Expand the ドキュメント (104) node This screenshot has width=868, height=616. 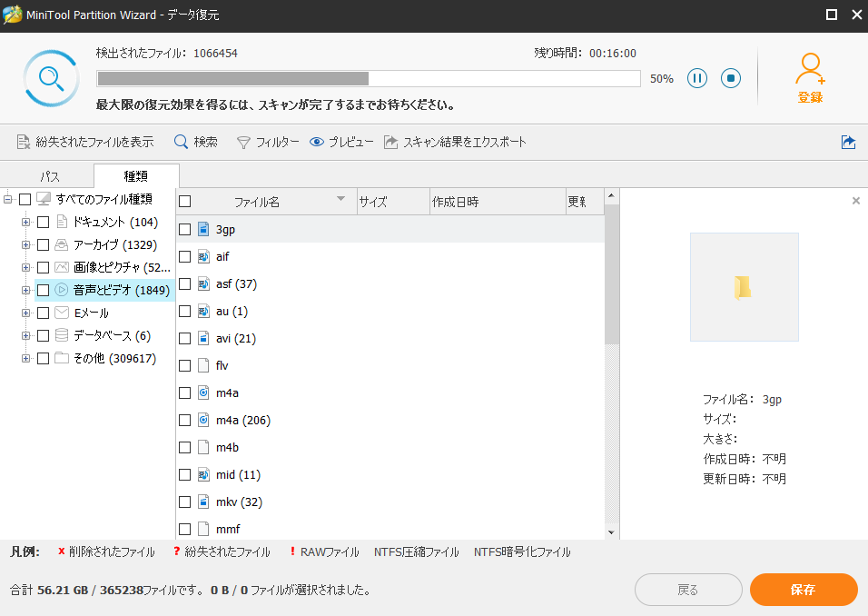click(25, 222)
